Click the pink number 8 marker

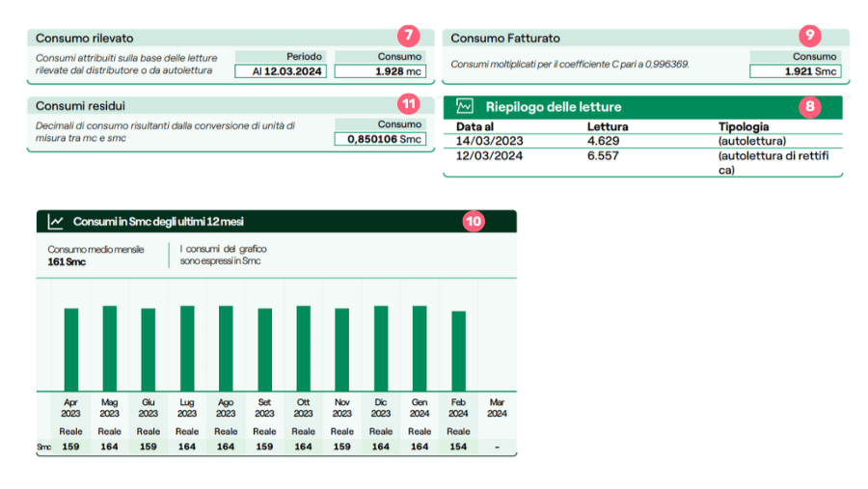[x=810, y=106]
